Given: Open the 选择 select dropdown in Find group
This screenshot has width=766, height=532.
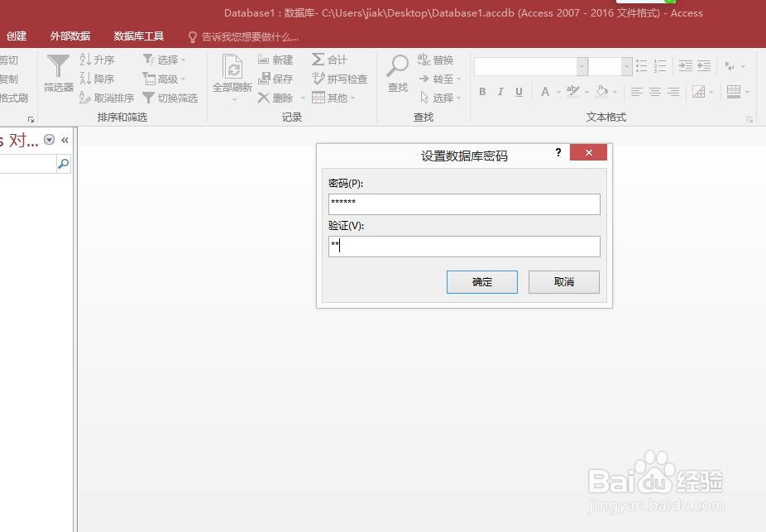Looking at the screenshot, I should pos(440,98).
